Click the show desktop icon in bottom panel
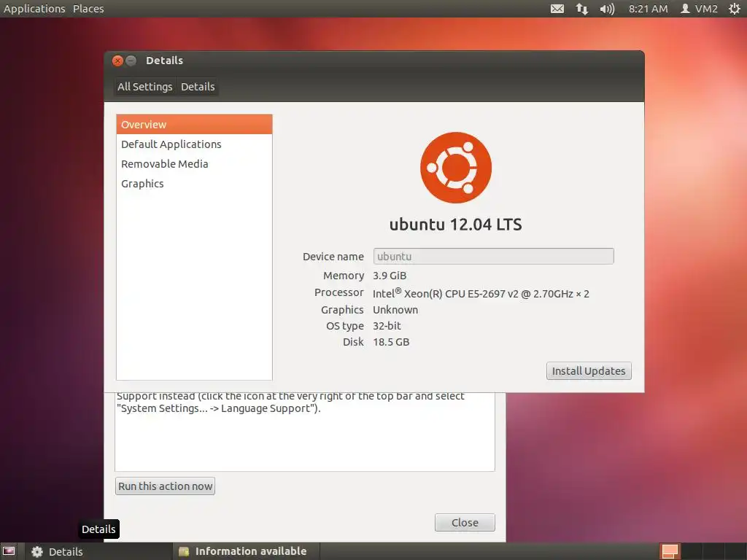The image size is (747, 560). [9, 551]
